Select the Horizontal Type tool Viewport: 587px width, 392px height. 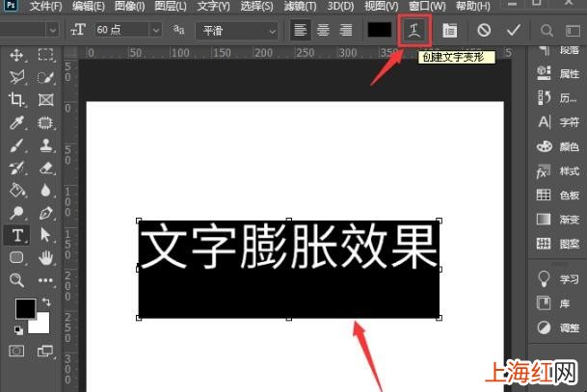click(x=17, y=235)
